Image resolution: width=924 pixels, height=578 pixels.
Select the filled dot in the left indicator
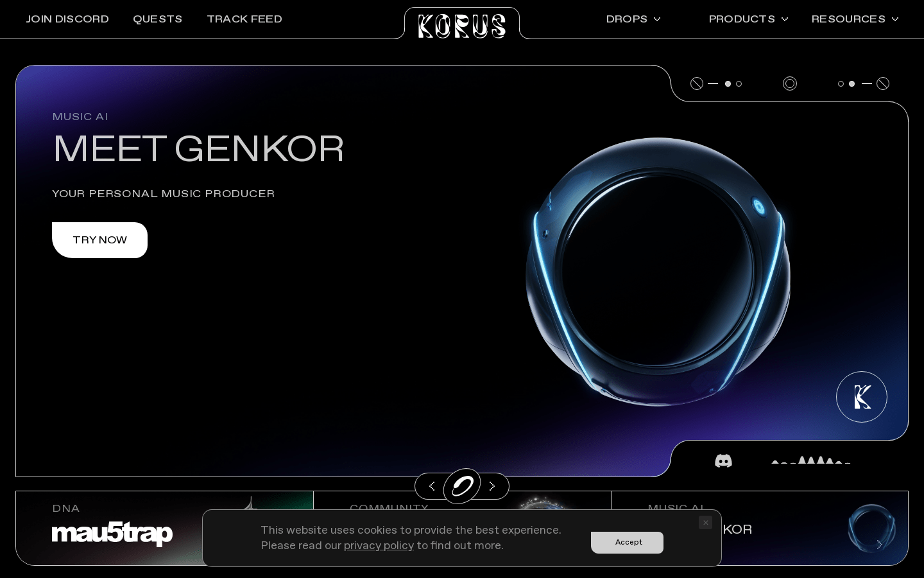pos(728,83)
